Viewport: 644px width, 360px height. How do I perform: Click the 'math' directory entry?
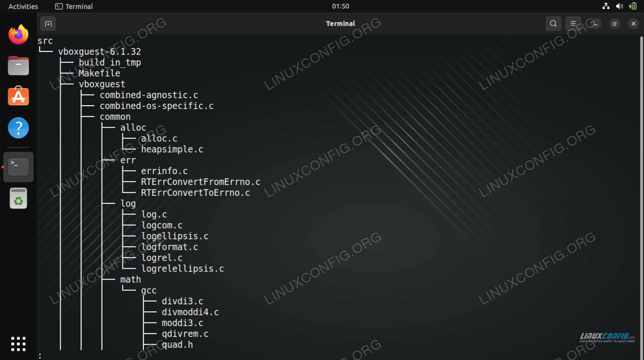[x=130, y=280]
